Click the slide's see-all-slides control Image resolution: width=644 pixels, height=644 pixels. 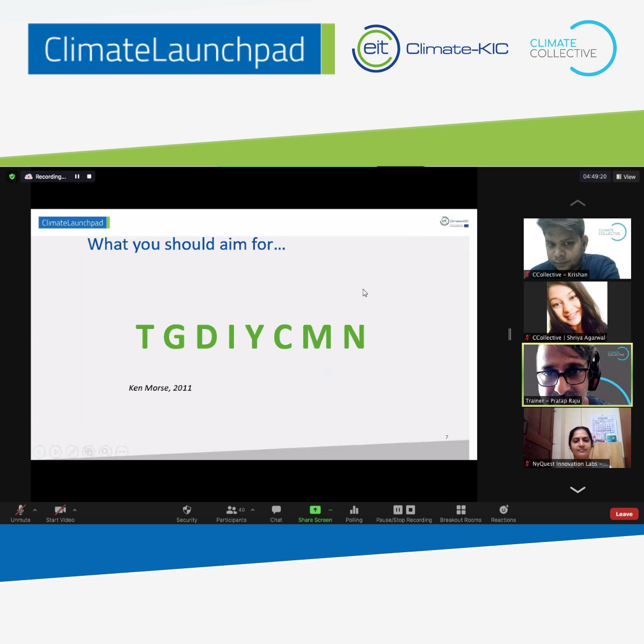89,452
